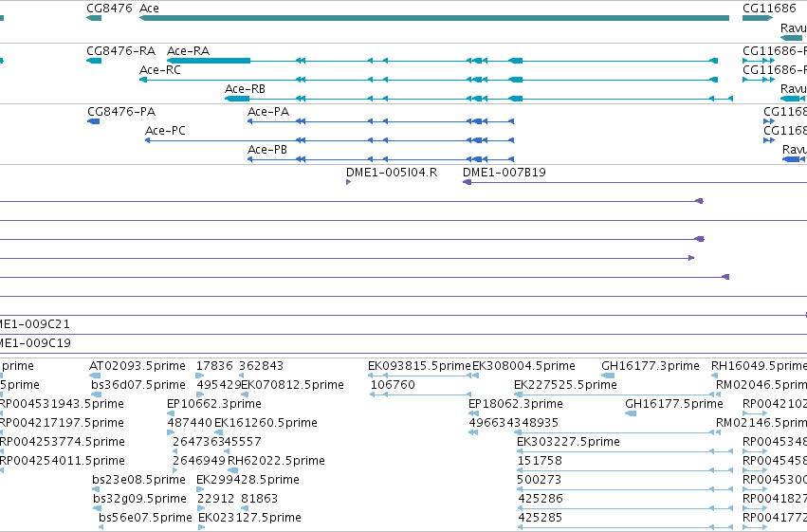This screenshot has height=532, width=807.
Task: Select the RP004254011.5prime EST label
Action: pos(63,461)
